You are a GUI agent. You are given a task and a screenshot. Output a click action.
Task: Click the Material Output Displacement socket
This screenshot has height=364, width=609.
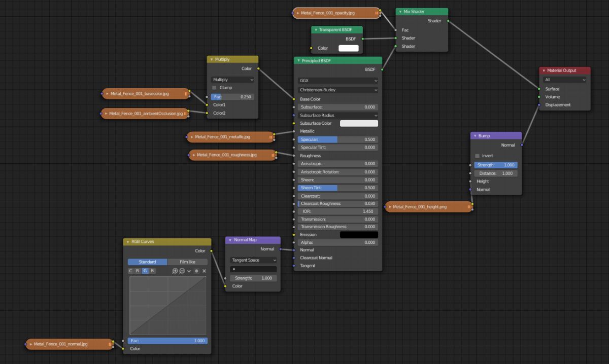(x=539, y=105)
